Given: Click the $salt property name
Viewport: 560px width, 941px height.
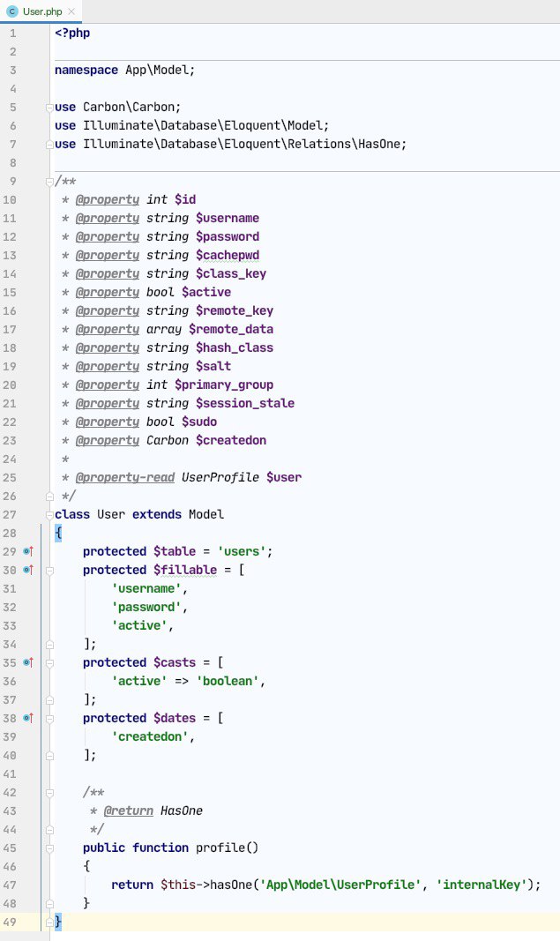Looking at the screenshot, I should click(213, 366).
